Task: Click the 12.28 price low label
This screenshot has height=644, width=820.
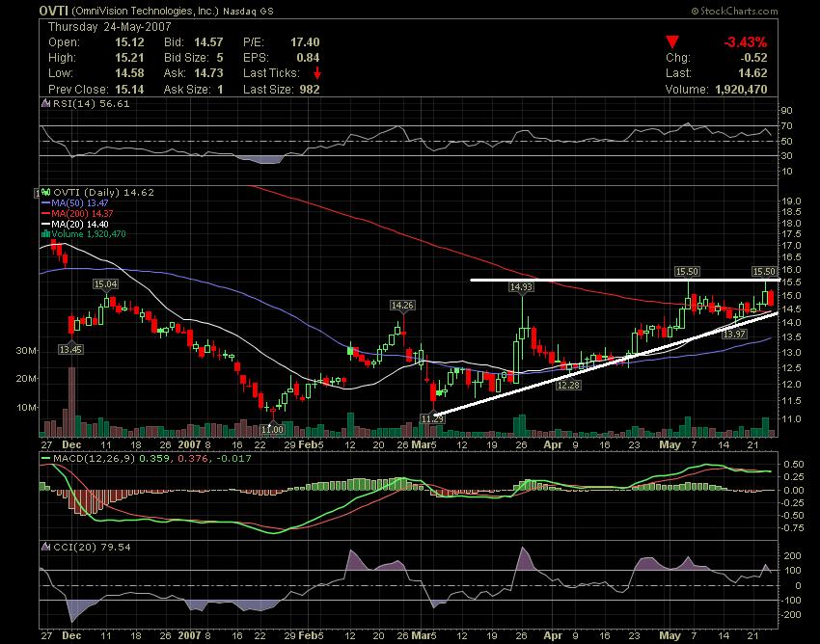Action: (568, 386)
